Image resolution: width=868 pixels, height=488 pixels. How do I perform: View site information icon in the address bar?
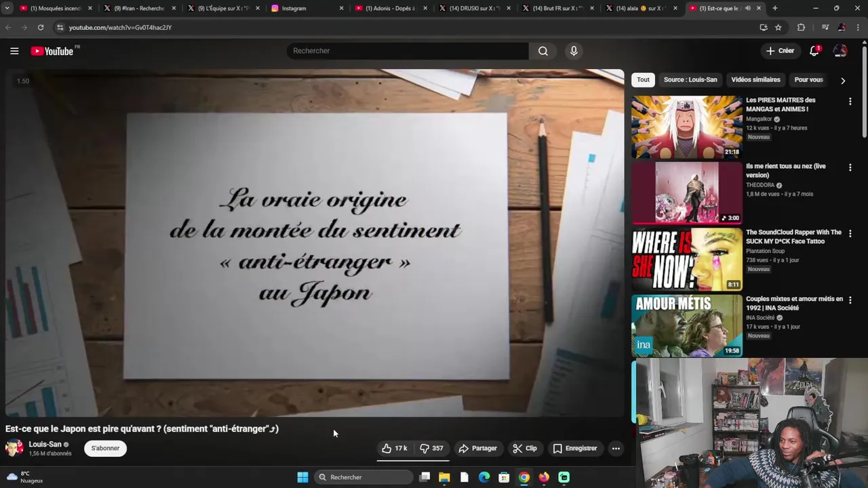point(60,27)
